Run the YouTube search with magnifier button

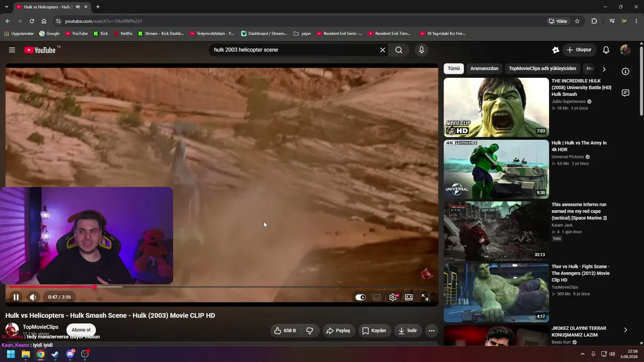[398, 50]
